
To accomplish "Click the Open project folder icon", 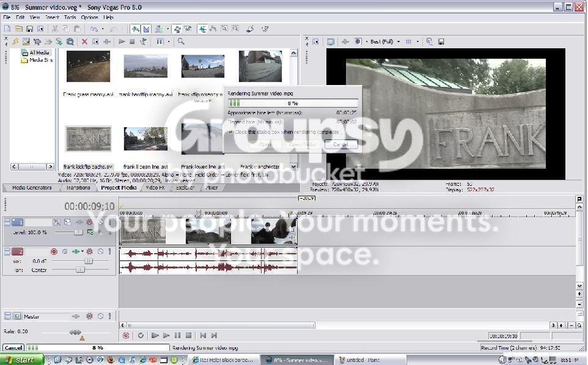I will click(19, 29).
